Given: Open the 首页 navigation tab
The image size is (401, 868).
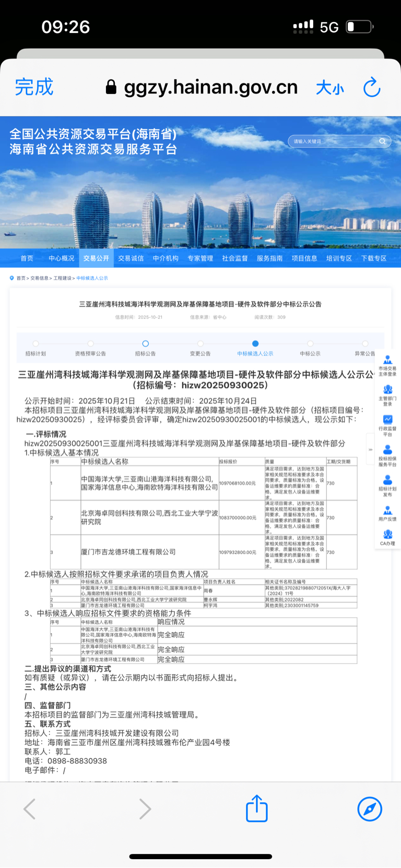Looking at the screenshot, I should [27, 258].
